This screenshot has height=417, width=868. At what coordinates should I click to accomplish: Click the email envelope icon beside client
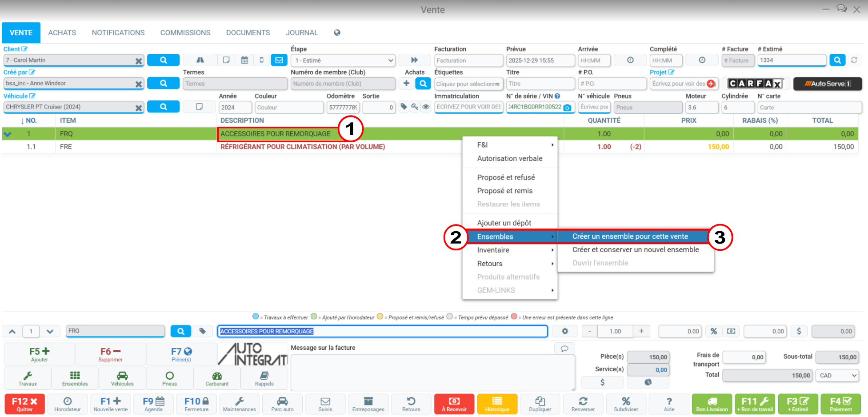pyautogui.click(x=279, y=60)
